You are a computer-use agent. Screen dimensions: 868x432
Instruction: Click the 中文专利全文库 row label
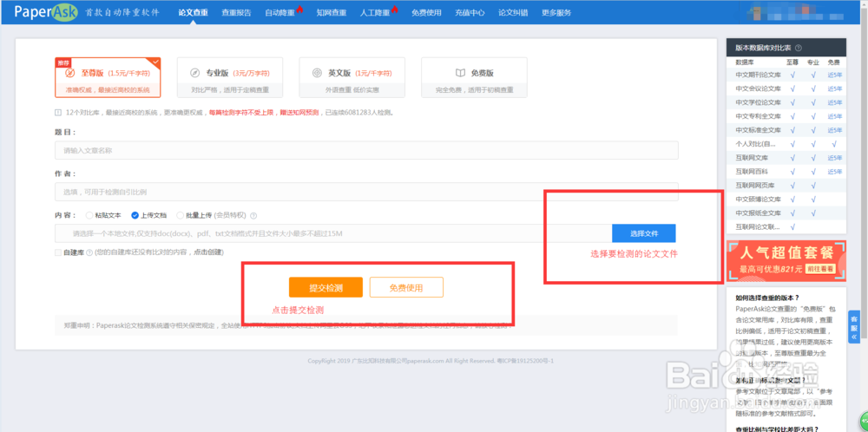coord(758,116)
